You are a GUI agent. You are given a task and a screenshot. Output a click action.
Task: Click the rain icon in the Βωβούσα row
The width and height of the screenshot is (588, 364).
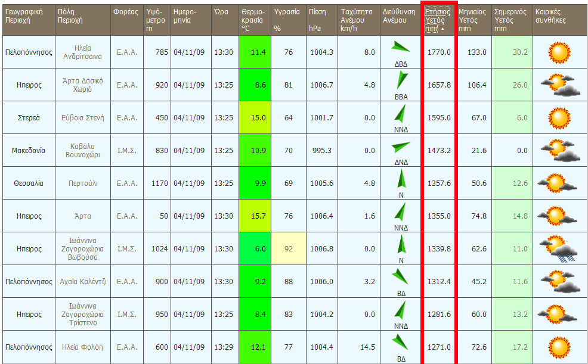559,249
